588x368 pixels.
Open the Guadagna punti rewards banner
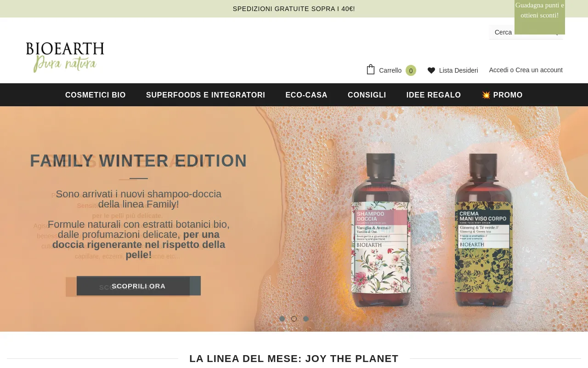540,17
